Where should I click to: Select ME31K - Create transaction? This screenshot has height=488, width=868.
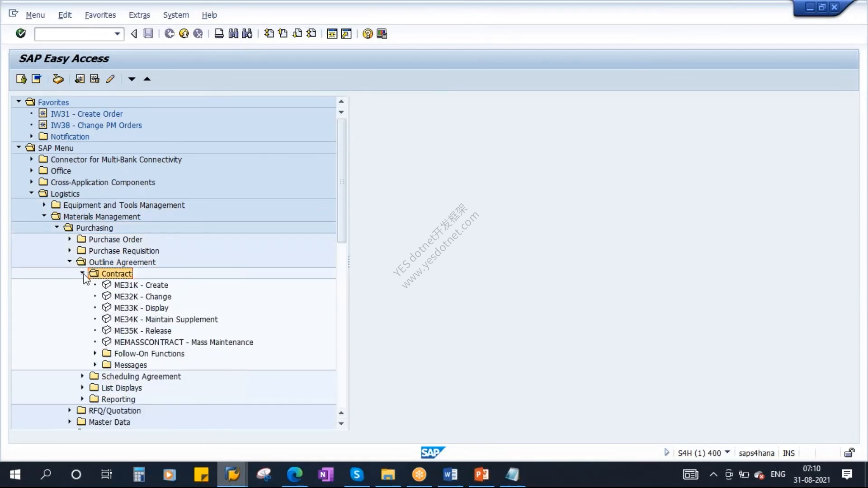141,285
